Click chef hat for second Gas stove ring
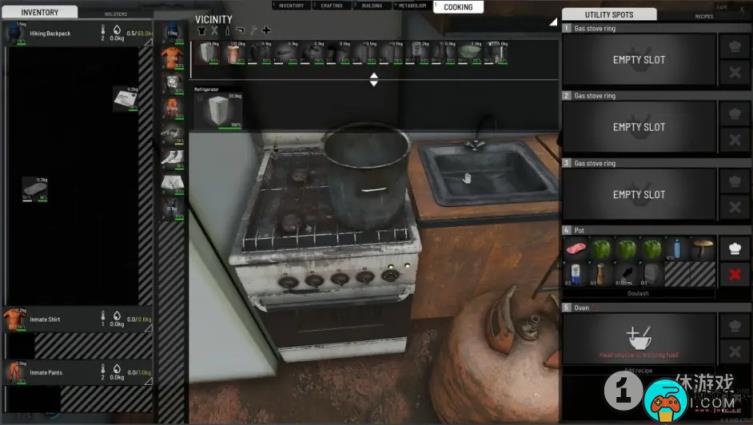Viewport: 753px width, 425px height. (735, 114)
